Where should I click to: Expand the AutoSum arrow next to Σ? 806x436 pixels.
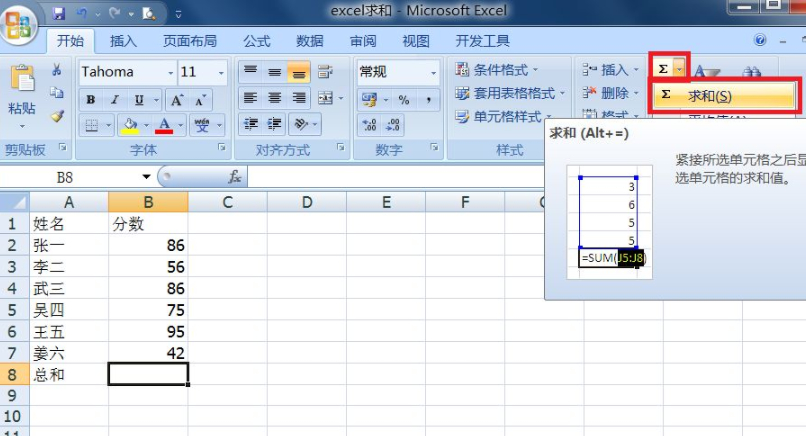(680, 69)
